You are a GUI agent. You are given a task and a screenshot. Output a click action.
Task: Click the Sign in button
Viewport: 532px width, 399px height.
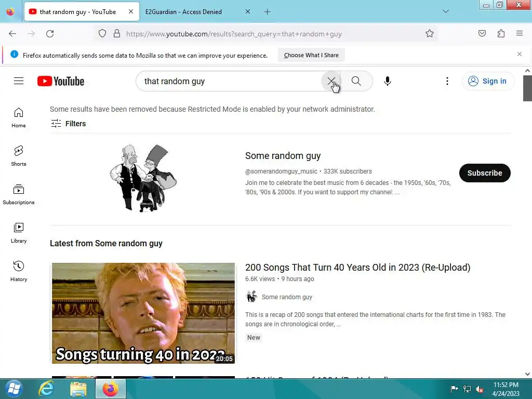coord(488,81)
